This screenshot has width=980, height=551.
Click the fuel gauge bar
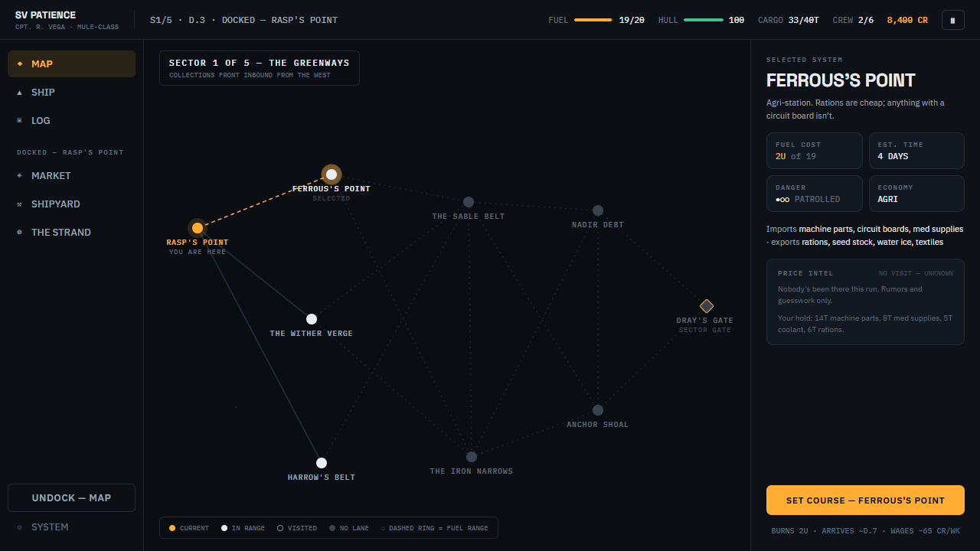[593, 20]
